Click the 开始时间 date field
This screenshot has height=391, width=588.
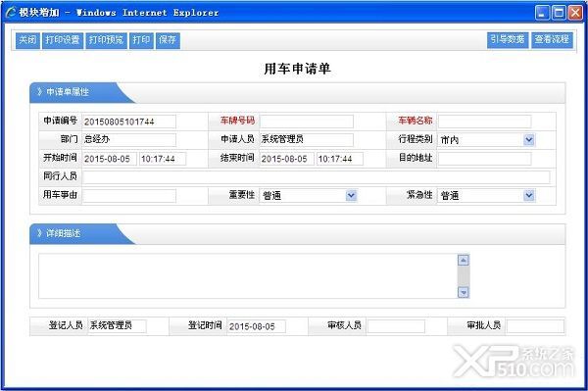(110, 159)
